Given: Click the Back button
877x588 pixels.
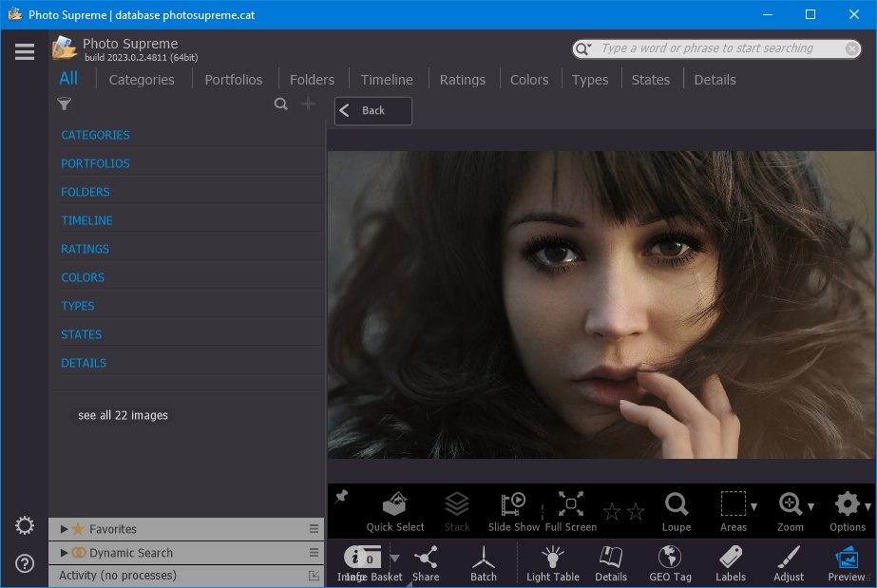Looking at the screenshot, I should pyautogui.click(x=373, y=111).
